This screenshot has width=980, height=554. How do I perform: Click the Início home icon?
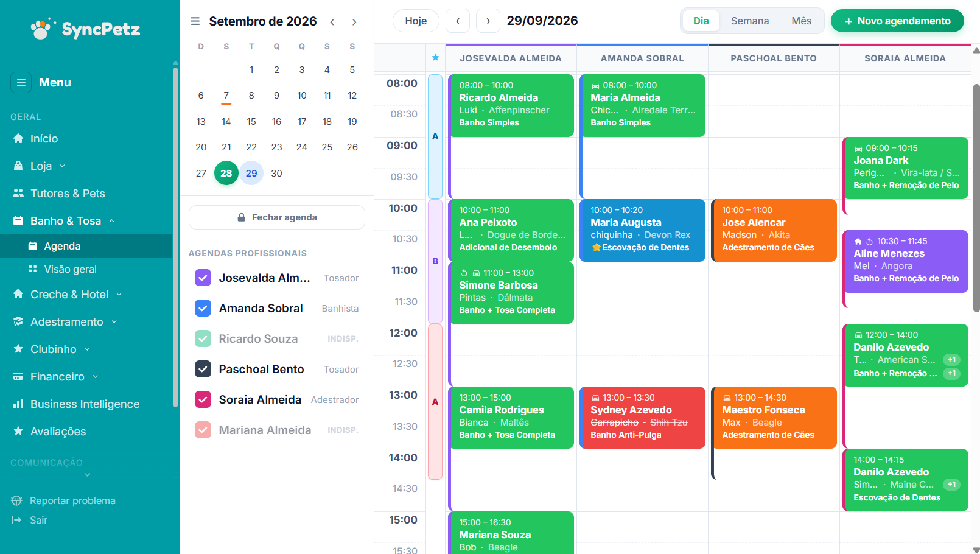pos(18,138)
